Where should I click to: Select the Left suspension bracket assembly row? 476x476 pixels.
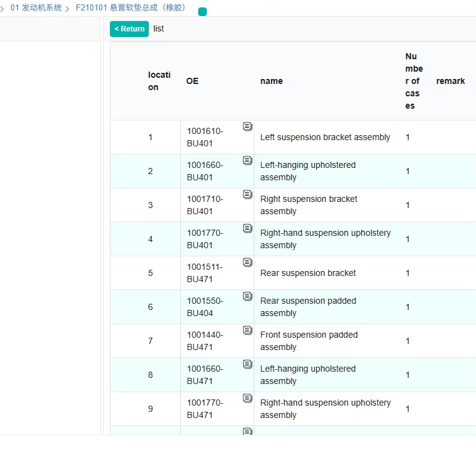pos(325,137)
